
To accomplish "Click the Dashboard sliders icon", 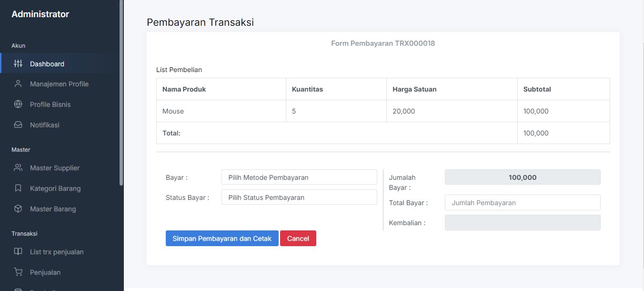I will 18,64.
